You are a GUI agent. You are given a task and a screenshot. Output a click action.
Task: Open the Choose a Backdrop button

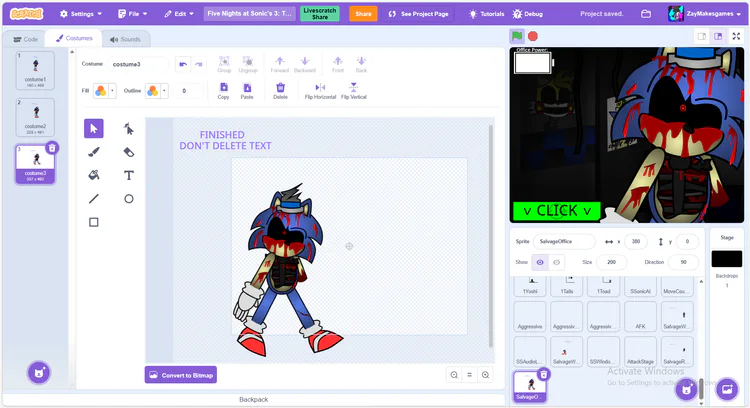pyautogui.click(x=727, y=389)
